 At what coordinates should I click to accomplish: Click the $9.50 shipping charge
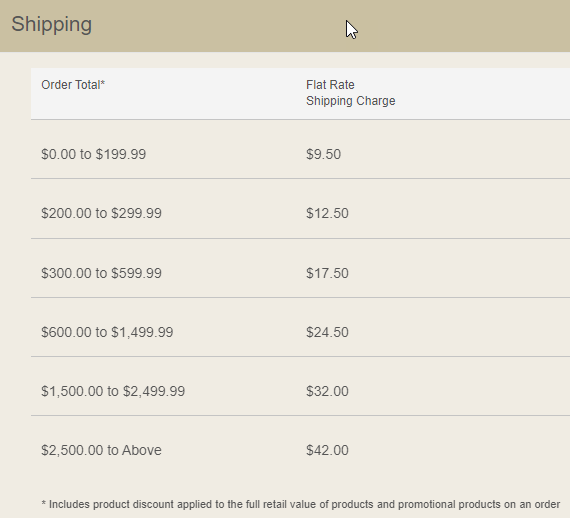(324, 154)
